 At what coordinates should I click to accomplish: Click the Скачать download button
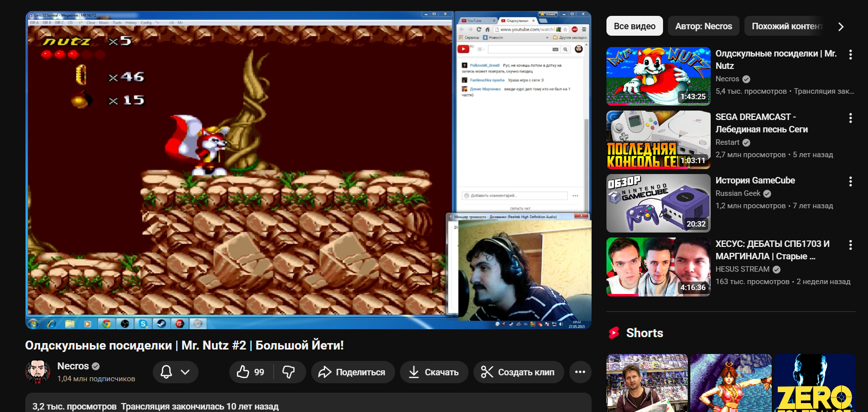point(434,372)
